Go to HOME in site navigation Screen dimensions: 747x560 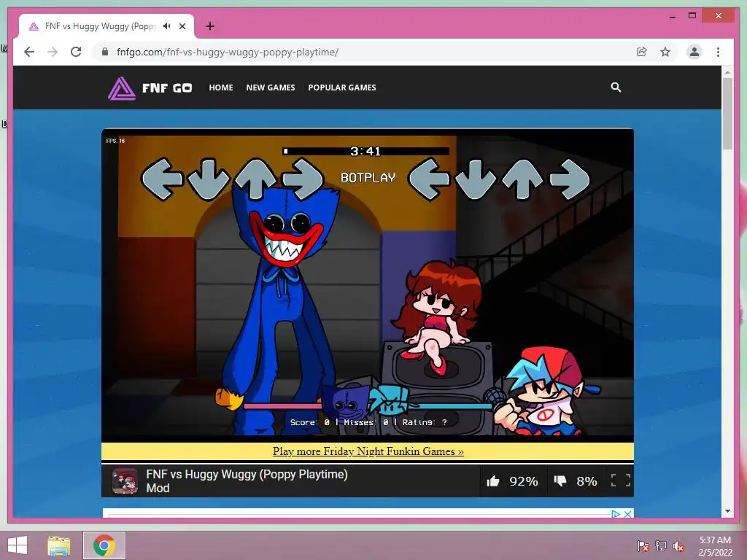(x=221, y=87)
